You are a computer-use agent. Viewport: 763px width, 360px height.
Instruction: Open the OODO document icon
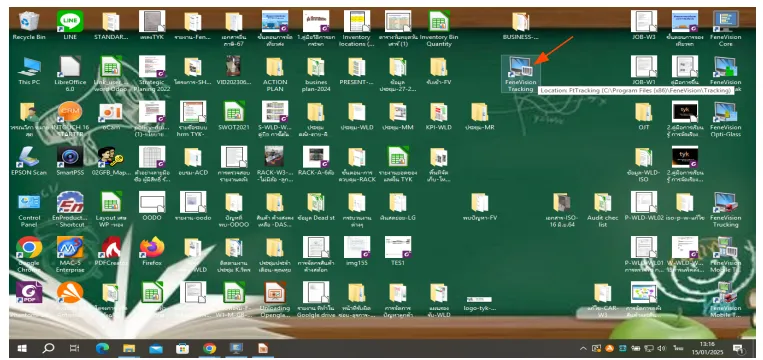[x=152, y=206]
